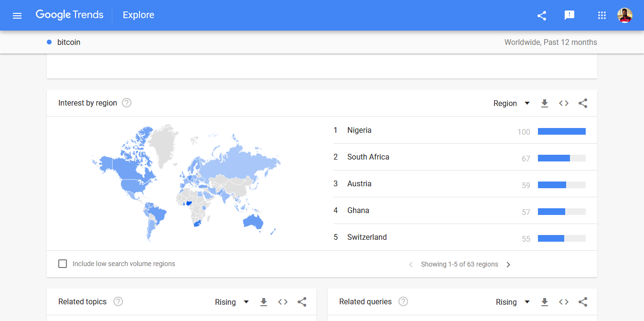Open the Region breakdown dropdown
Image resolution: width=644 pixels, height=321 pixels.
[512, 103]
